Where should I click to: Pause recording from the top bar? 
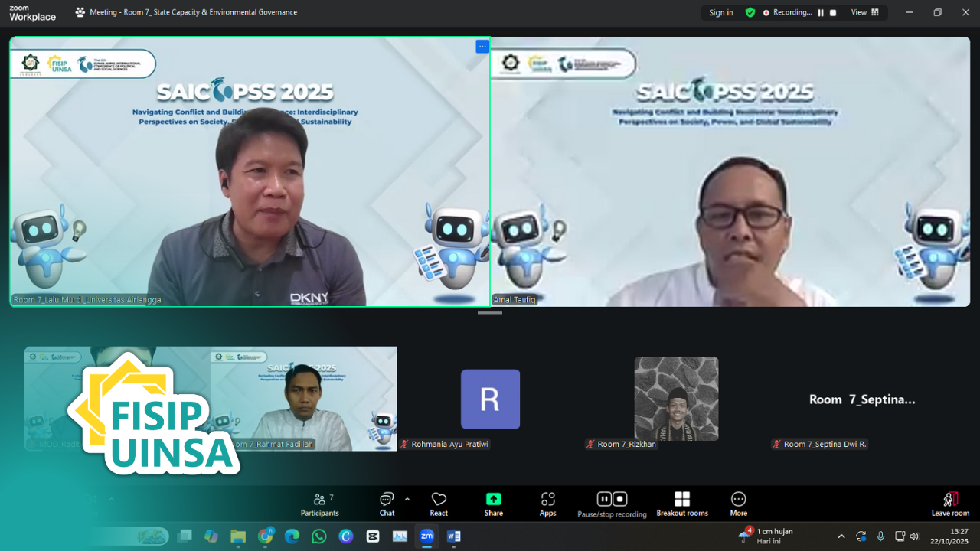coord(821,12)
